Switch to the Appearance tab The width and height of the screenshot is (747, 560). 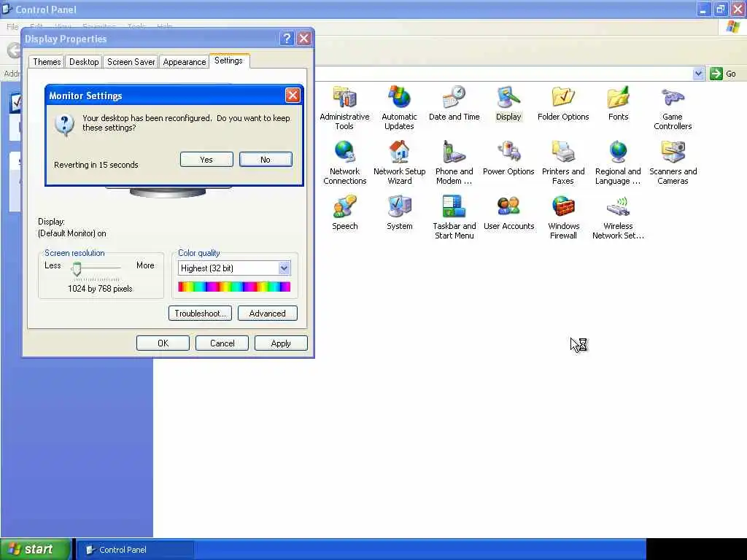click(185, 62)
